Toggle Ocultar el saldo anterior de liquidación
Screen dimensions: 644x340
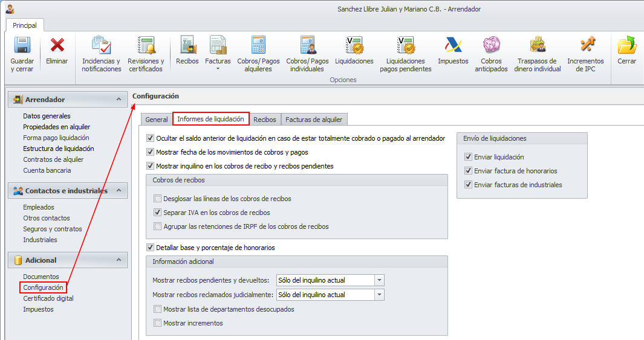click(x=151, y=138)
